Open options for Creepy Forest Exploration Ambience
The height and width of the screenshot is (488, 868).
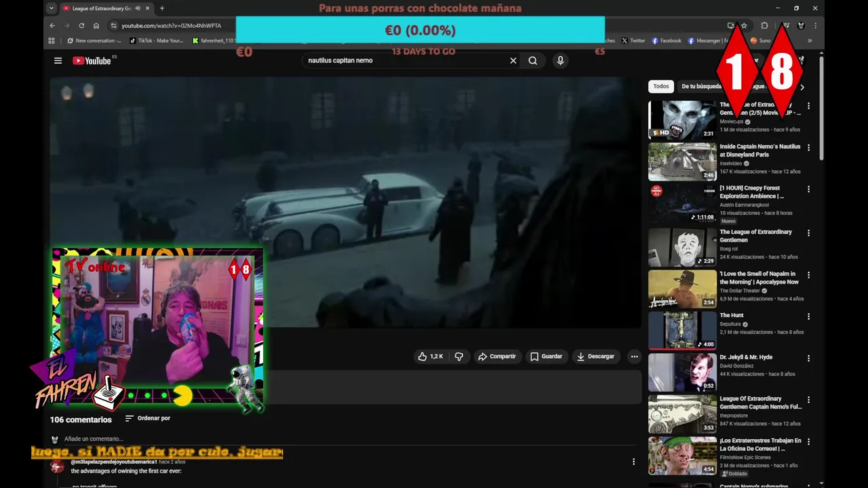click(808, 189)
